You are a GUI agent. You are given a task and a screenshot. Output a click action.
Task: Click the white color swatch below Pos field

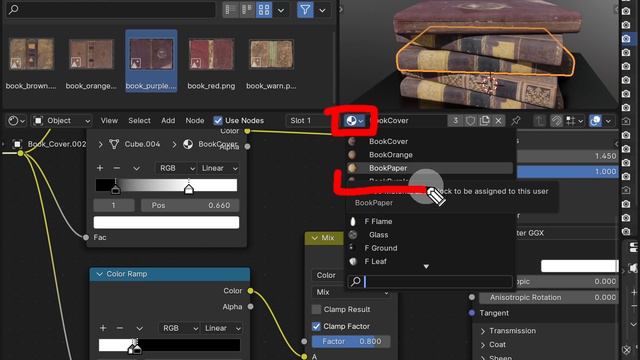click(166, 222)
